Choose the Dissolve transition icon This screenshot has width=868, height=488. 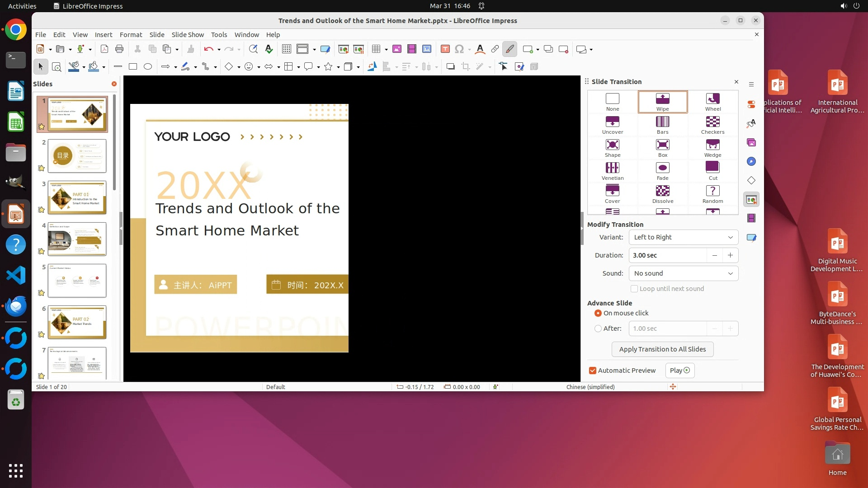(x=662, y=193)
